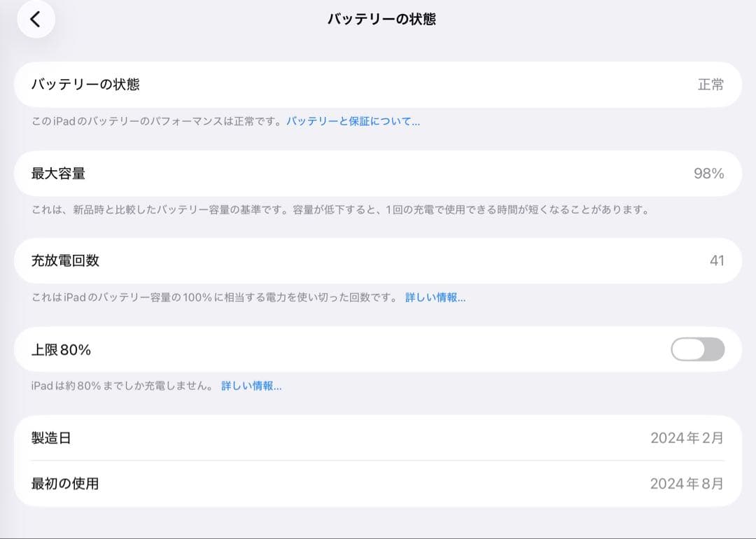Tap the 充放電回数 cycle count row
Screen dimensions: 756x539
(x=378, y=260)
